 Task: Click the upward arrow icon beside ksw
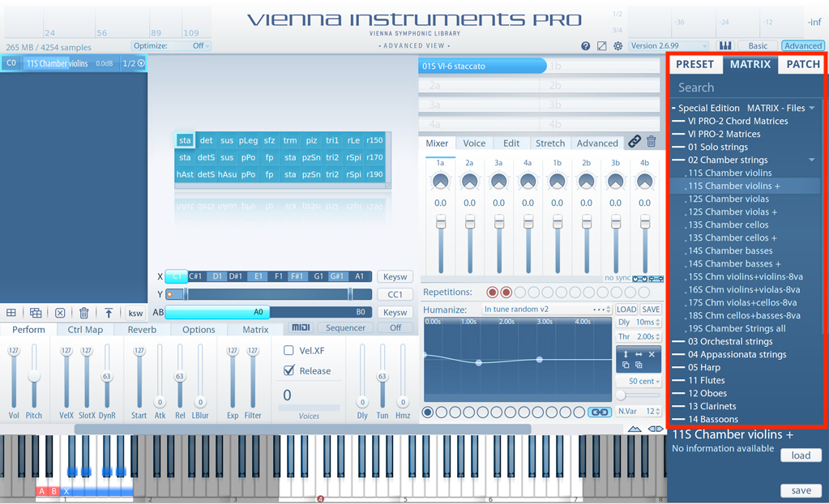click(x=109, y=313)
